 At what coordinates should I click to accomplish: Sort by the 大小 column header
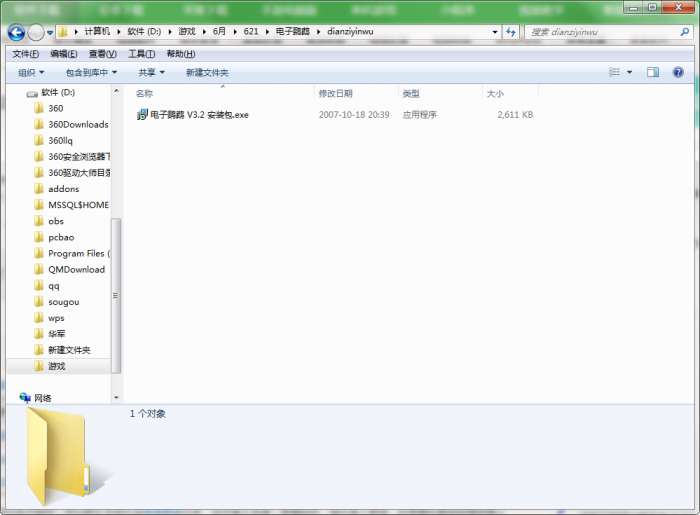[495, 93]
